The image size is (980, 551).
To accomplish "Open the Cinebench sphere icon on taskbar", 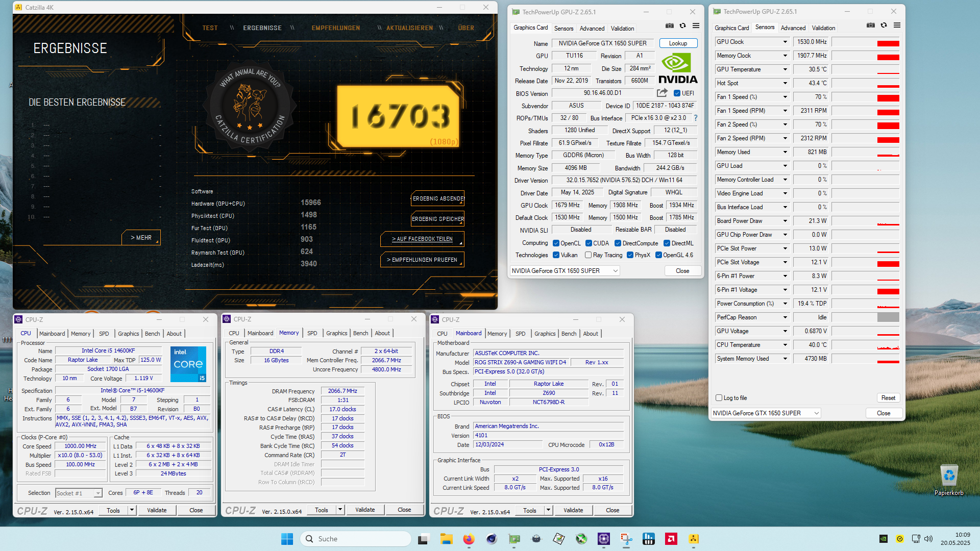I will coord(491,539).
